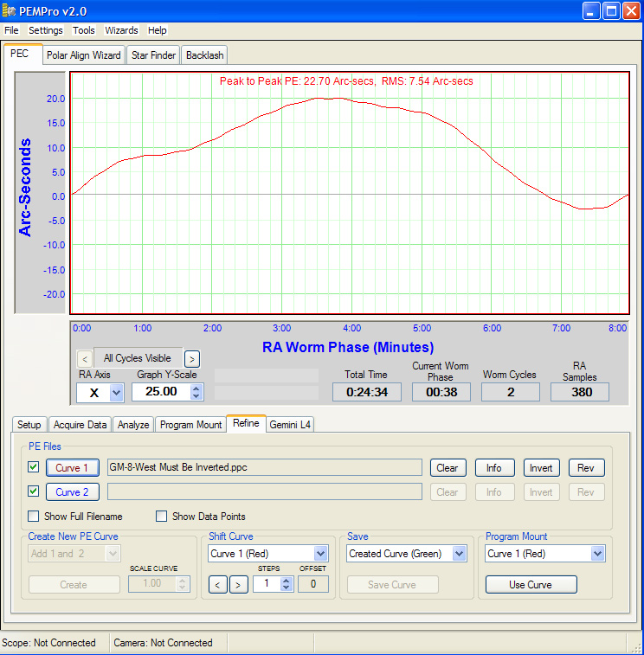This screenshot has height=655, width=644.
Task: Open the Tools menu
Action: [x=84, y=30]
